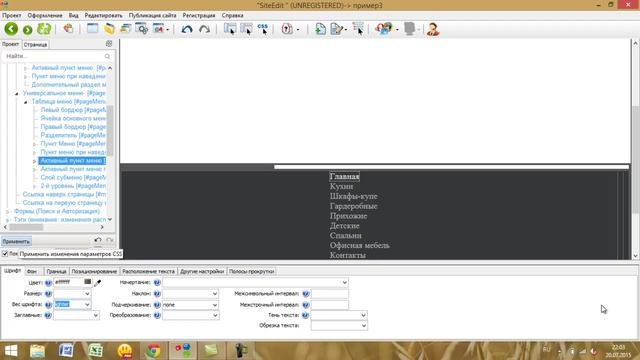Click the Межсимвольный интервал input field
The image size is (640, 360).
[x=330, y=293]
